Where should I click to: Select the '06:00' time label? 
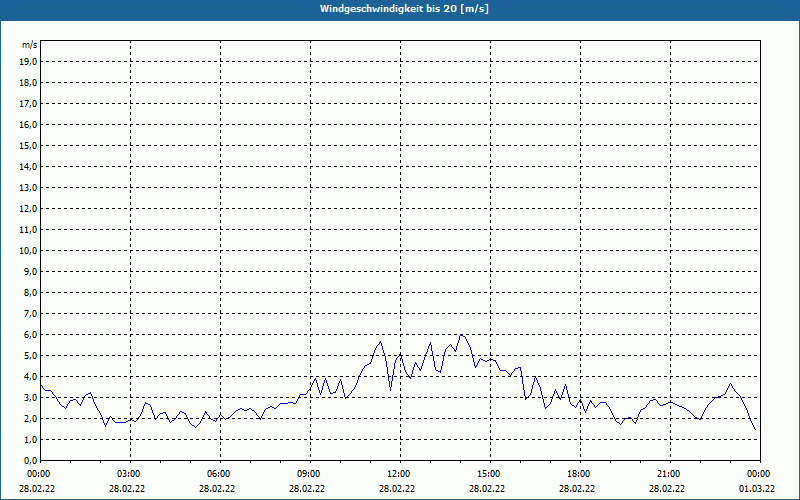(x=219, y=474)
